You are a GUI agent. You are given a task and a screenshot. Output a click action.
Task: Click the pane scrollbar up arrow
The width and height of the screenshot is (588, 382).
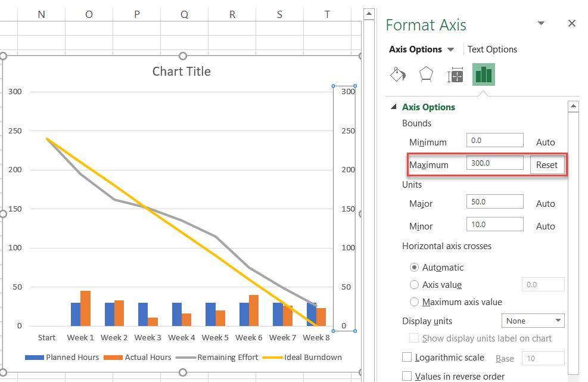573,105
